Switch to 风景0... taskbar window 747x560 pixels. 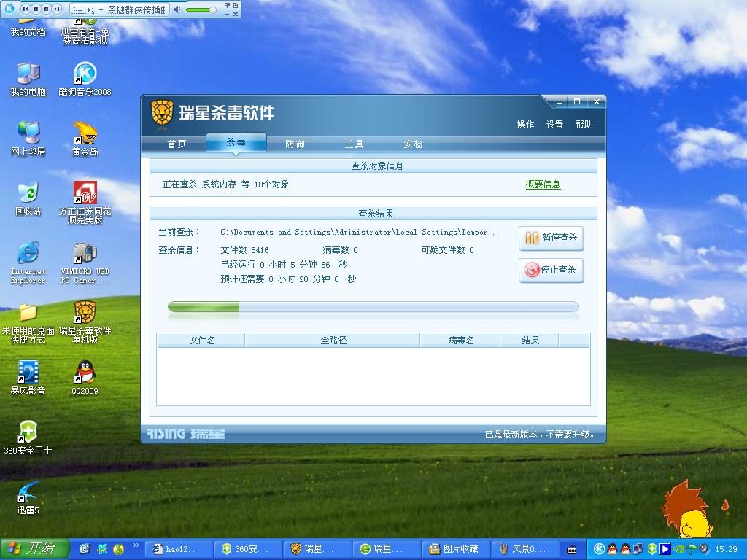[x=525, y=549]
